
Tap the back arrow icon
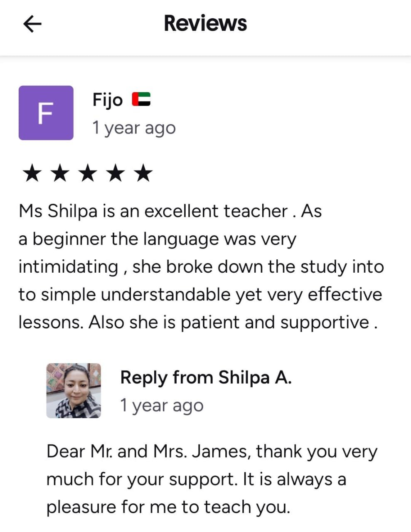tap(32, 24)
